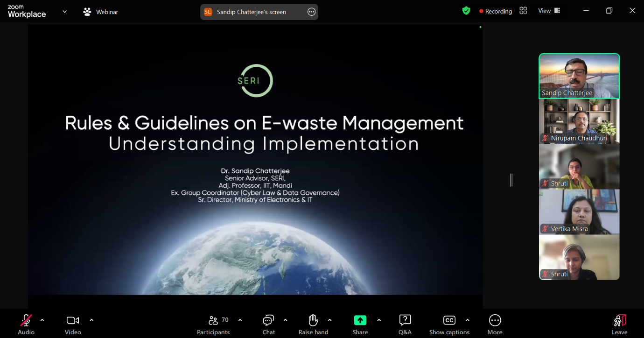The height and width of the screenshot is (338, 644).
Task: Expand the Show captions options caret
Action: [468, 320]
